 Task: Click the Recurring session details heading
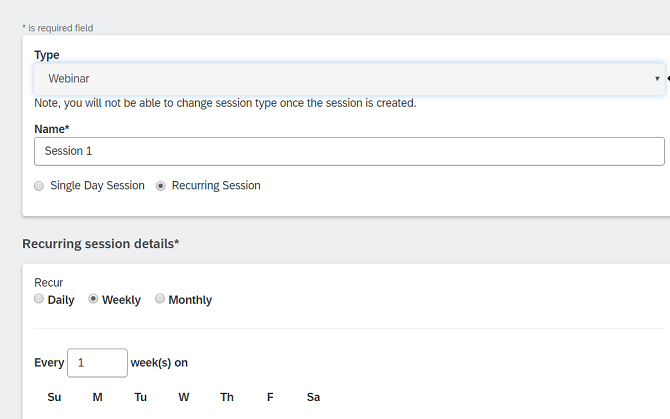tap(101, 244)
